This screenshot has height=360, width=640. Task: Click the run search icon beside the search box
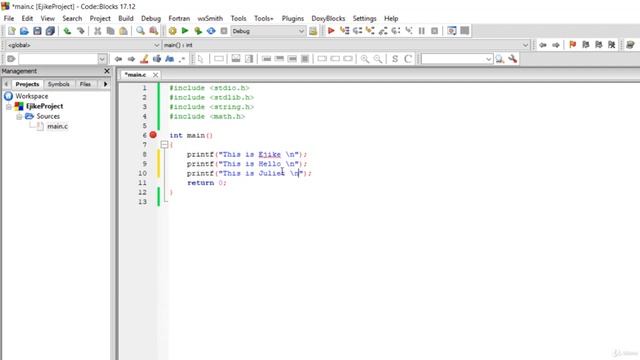[500, 59]
